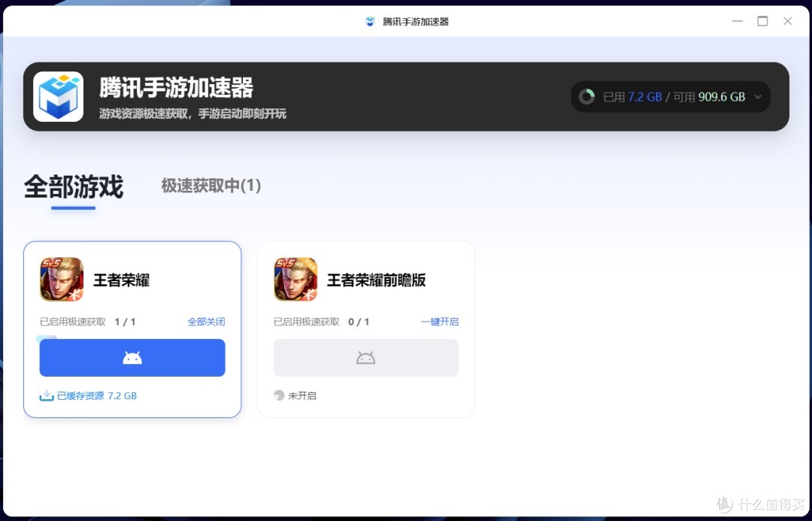
Task: Click the 可用 909.6 GB storage text
Action: (x=709, y=97)
